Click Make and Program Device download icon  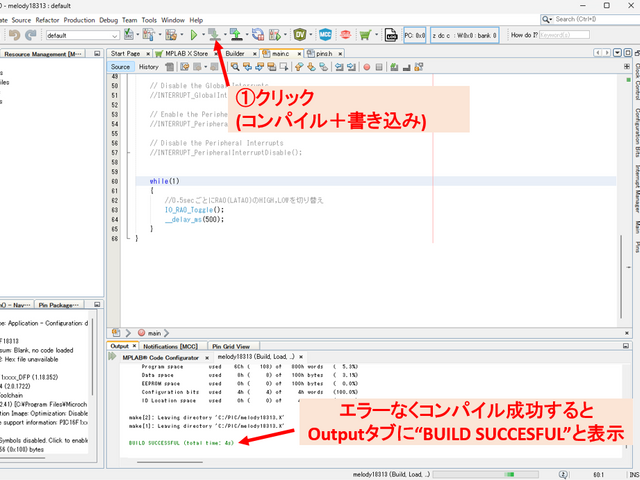[x=214, y=35]
